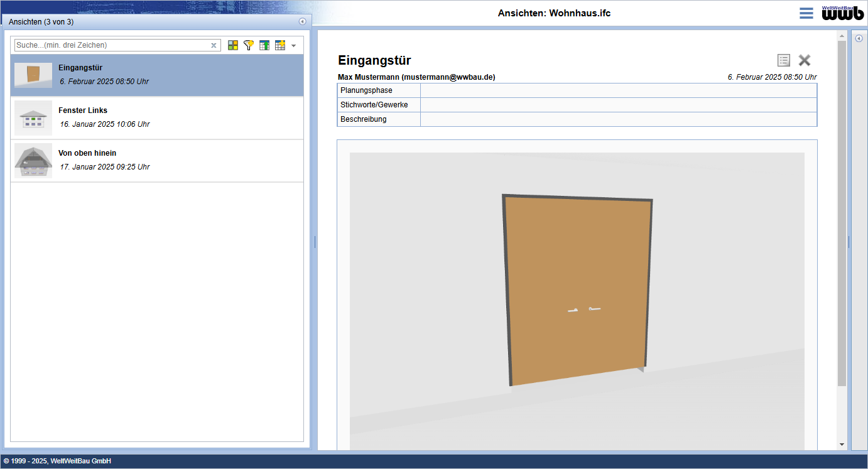Open the dropdown arrow beside the toolbar icons
This screenshot has height=469, width=868.
(293, 46)
